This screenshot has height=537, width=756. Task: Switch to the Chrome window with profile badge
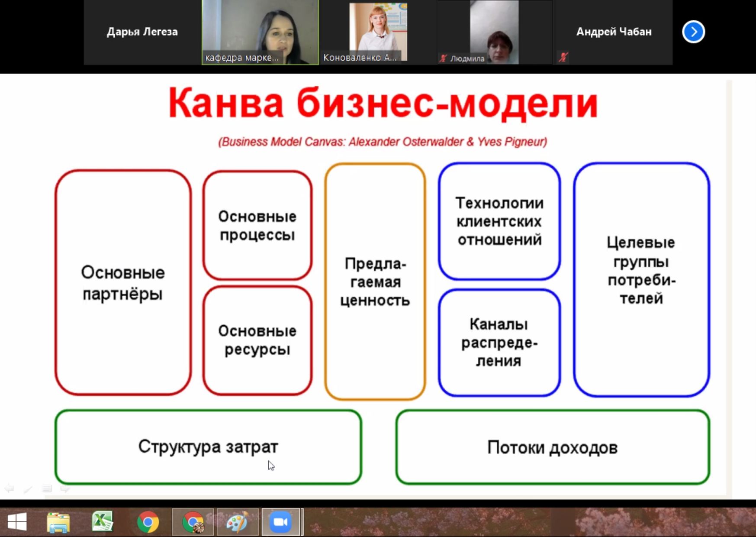pyautogui.click(x=193, y=522)
